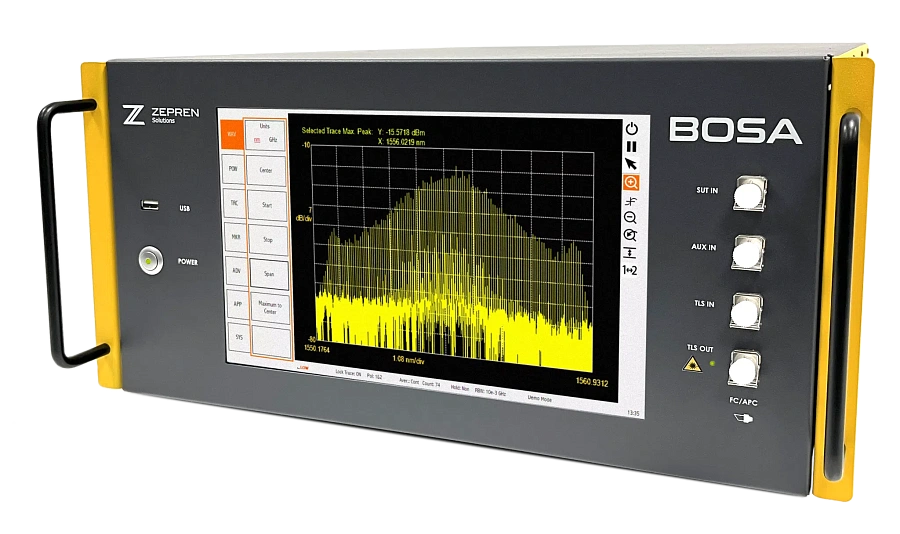Tap the 1↔2 trace swap icon
This screenshot has width=900, height=534.
pyautogui.click(x=629, y=270)
